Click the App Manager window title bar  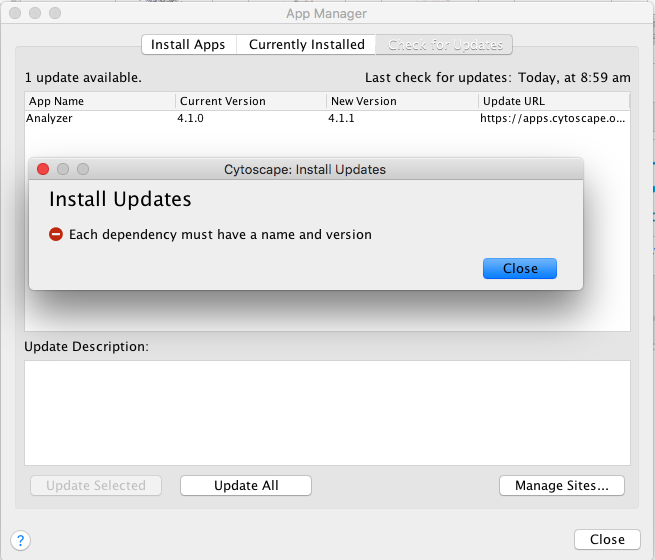pyautogui.click(x=327, y=13)
